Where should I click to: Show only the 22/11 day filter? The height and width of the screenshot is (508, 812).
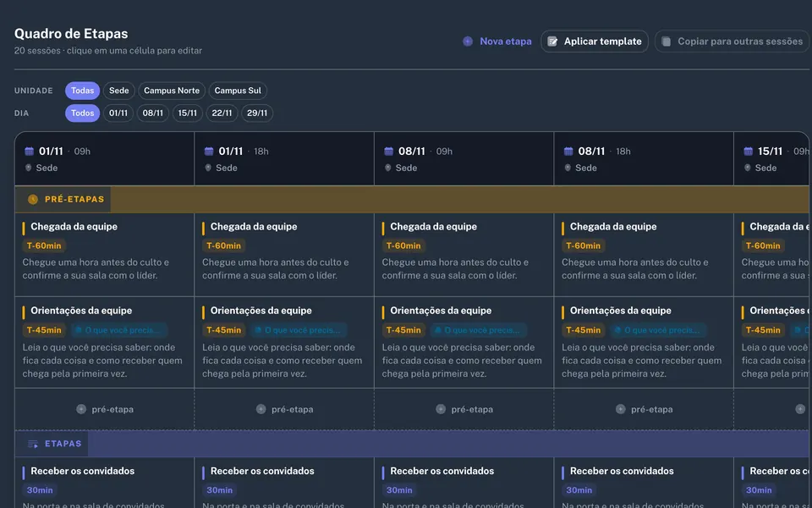pos(222,113)
